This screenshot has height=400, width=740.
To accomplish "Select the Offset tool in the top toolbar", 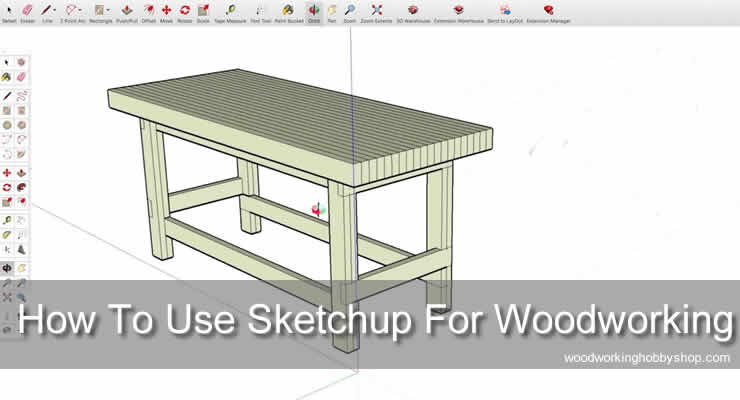I will point(148,9).
